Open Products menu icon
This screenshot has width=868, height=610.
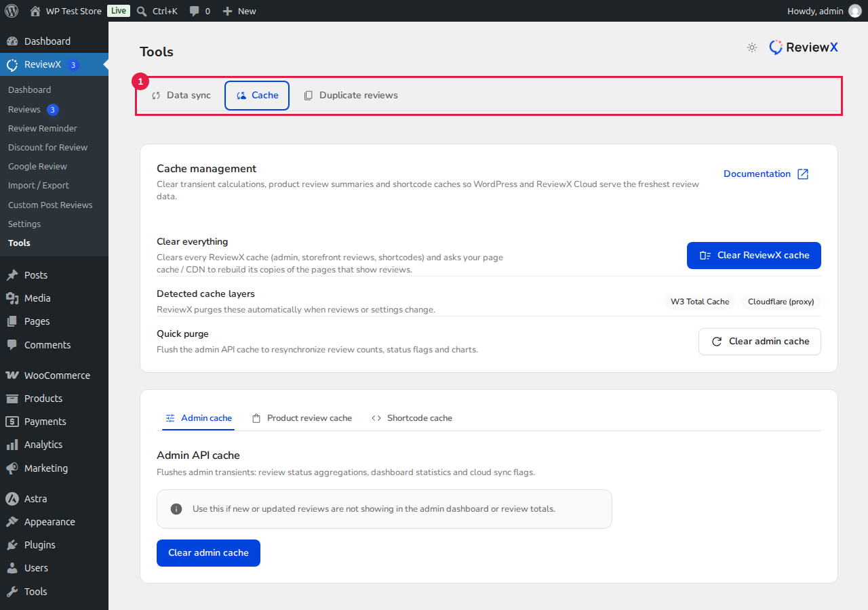pyautogui.click(x=12, y=399)
